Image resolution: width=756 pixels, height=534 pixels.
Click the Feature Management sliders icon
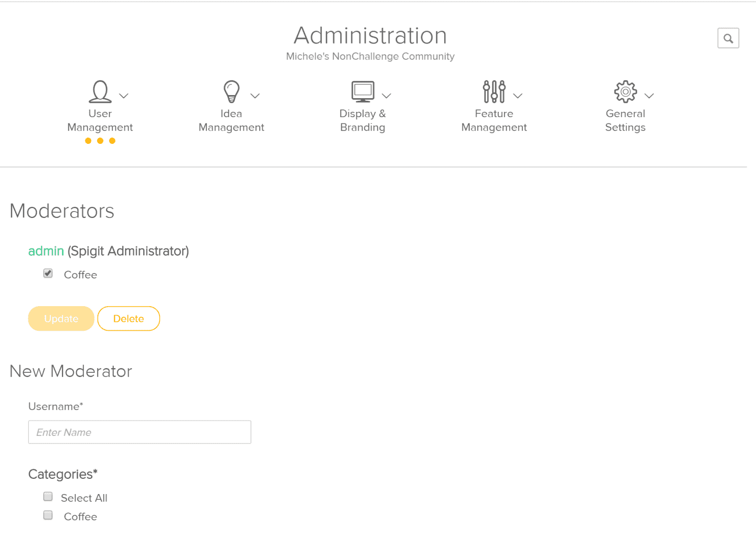pyautogui.click(x=494, y=91)
